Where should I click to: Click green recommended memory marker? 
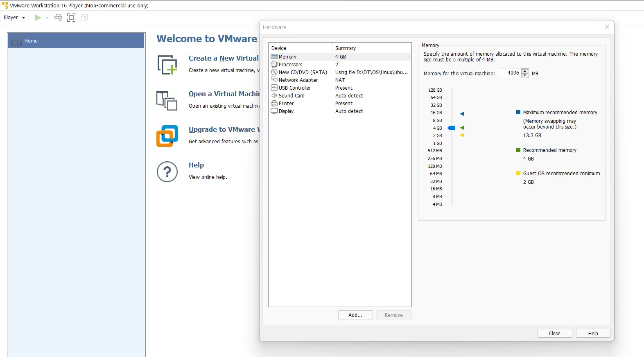[462, 128]
